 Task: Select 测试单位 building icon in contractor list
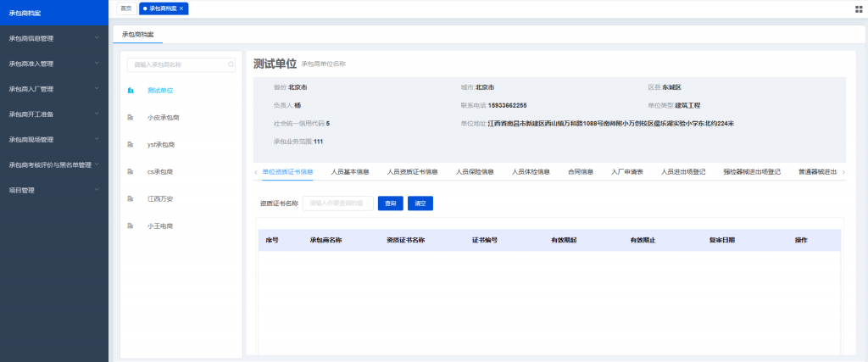[131, 90]
